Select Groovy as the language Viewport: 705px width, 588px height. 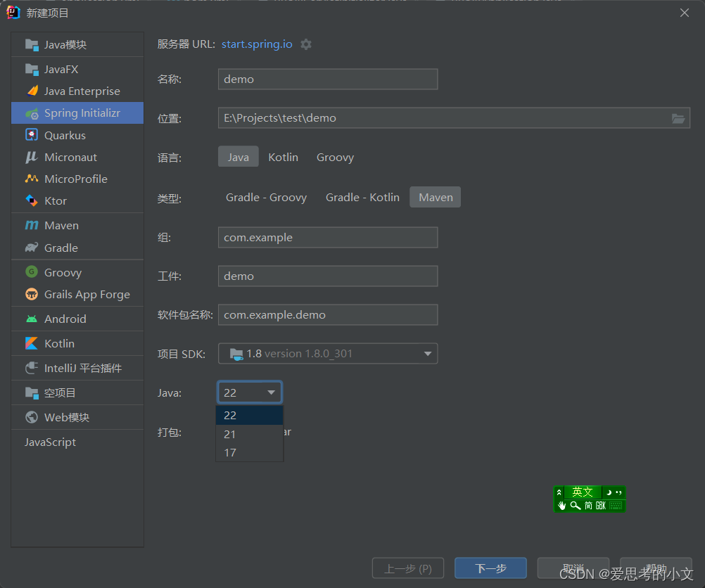[x=336, y=157]
